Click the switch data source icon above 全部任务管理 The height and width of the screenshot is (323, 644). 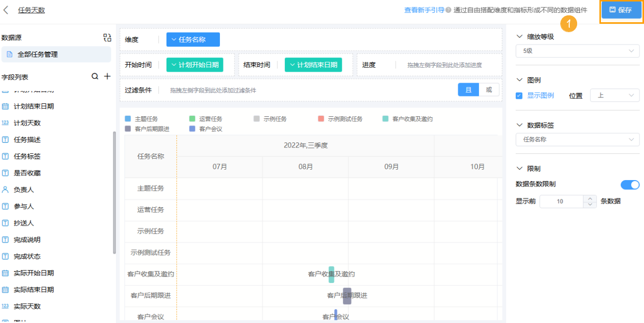pos(108,37)
